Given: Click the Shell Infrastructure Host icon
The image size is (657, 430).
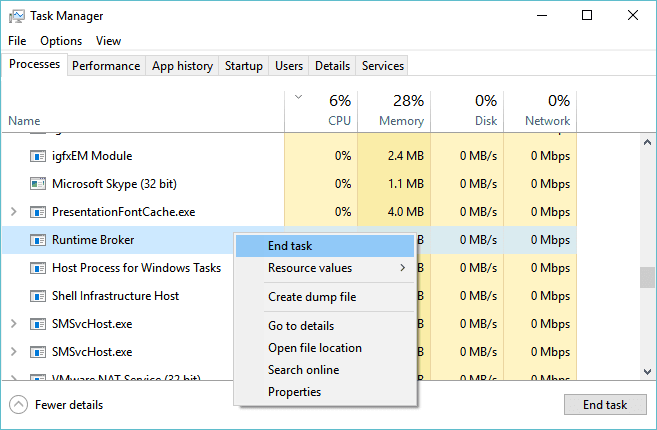Looking at the screenshot, I should point(38,296).
